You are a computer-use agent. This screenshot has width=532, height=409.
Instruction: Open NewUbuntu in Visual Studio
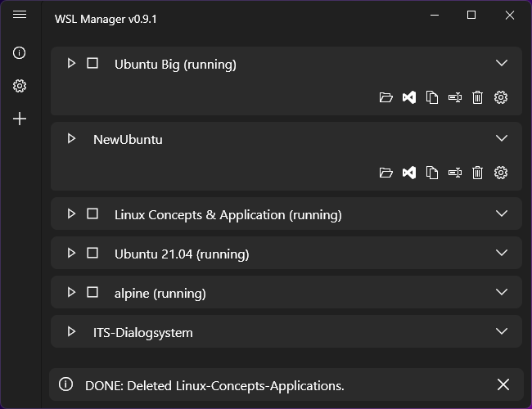409,173
